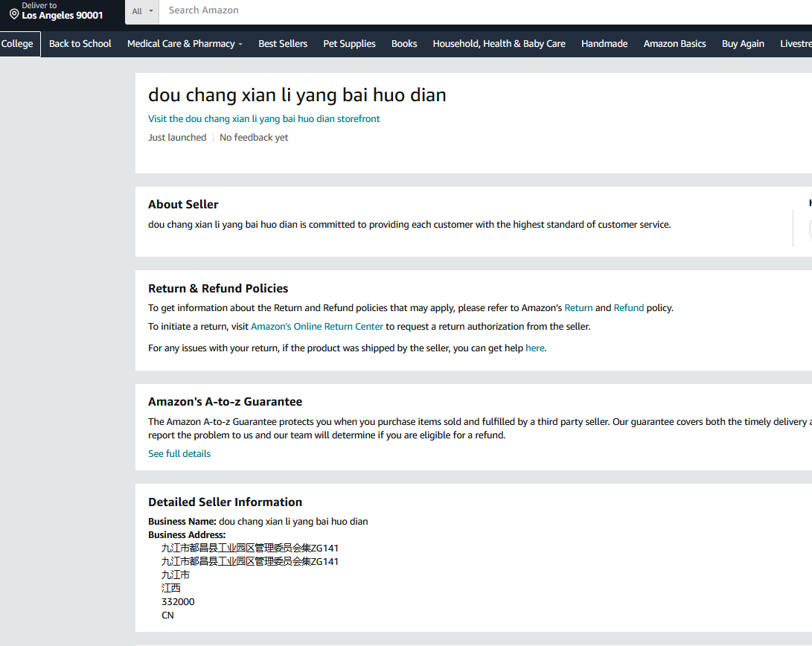This screenshot has height=646, width=812.
Task: Open See full details link
Action: pyautogui.click(x=179, y=454)
